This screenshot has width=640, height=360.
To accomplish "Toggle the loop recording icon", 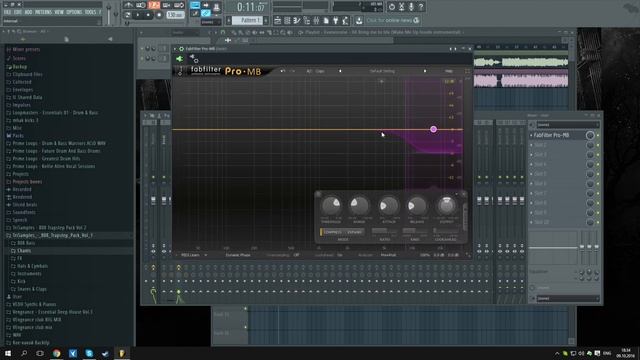I will [x=179, y=5].
